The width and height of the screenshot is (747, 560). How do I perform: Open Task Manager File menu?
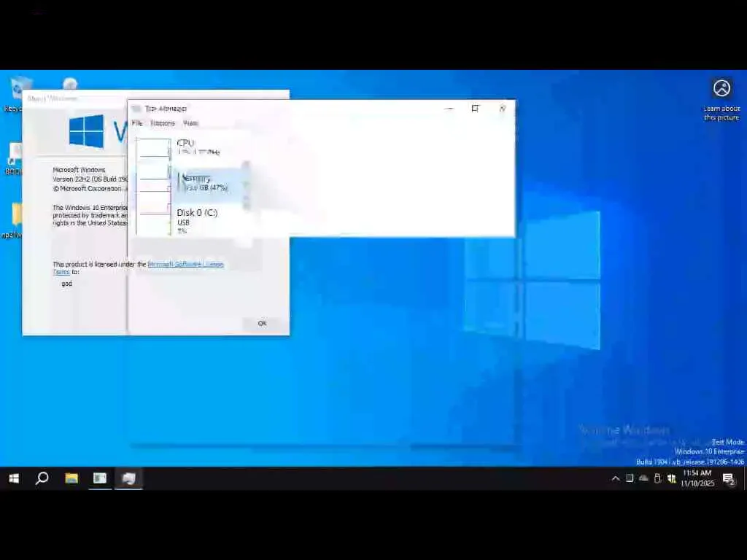(x=136, y=122)
